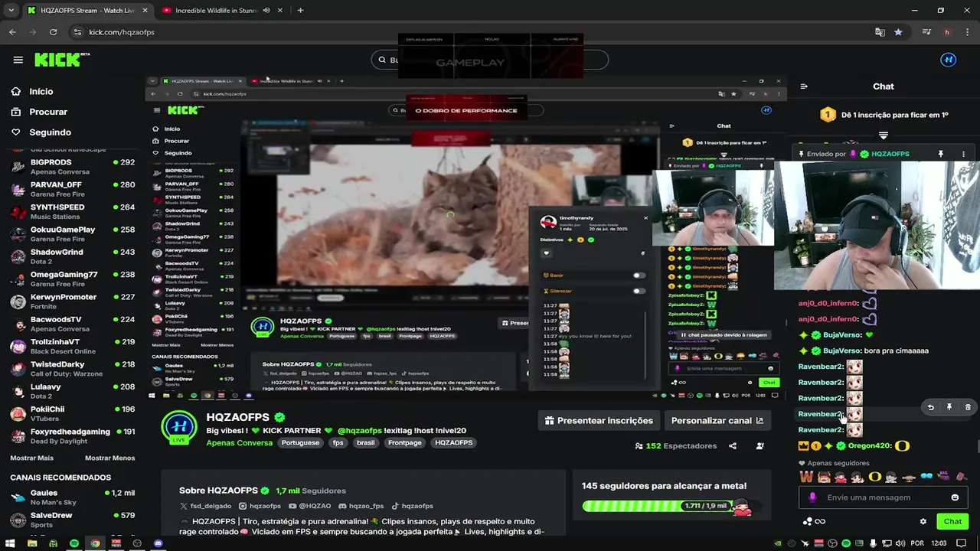Open a new browser tab

300,10
